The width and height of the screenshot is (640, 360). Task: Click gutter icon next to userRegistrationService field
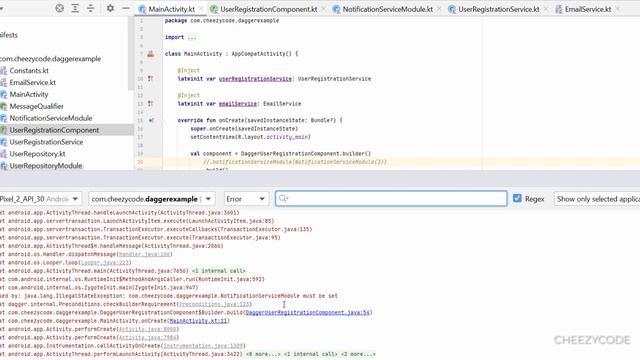[x=151, y=79]
